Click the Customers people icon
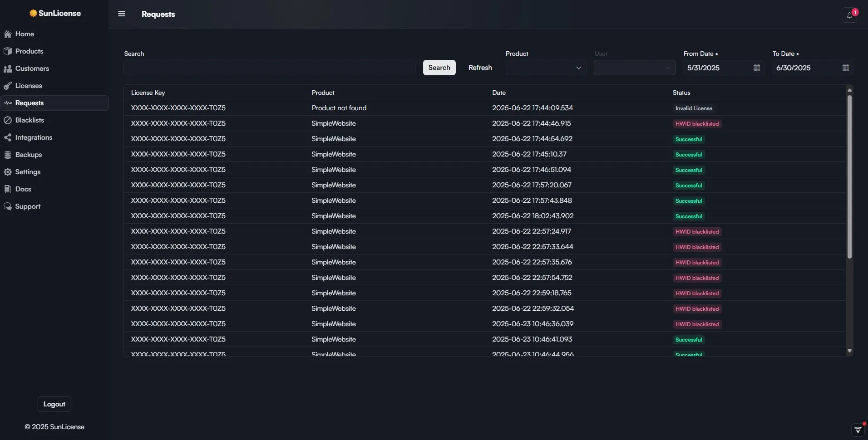Image resolution: width=868 pixels, height=440 pixels. point(8,68)
